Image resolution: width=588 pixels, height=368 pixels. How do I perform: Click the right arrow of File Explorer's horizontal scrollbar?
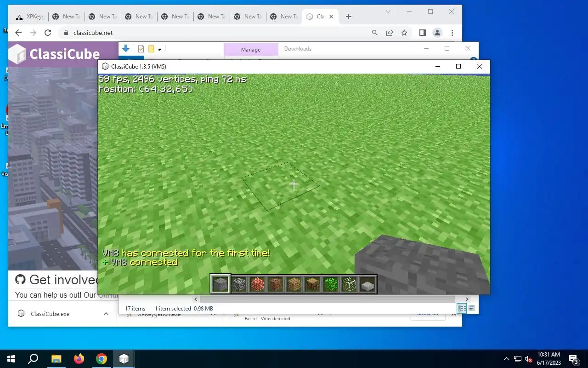(x=467, y=299)
